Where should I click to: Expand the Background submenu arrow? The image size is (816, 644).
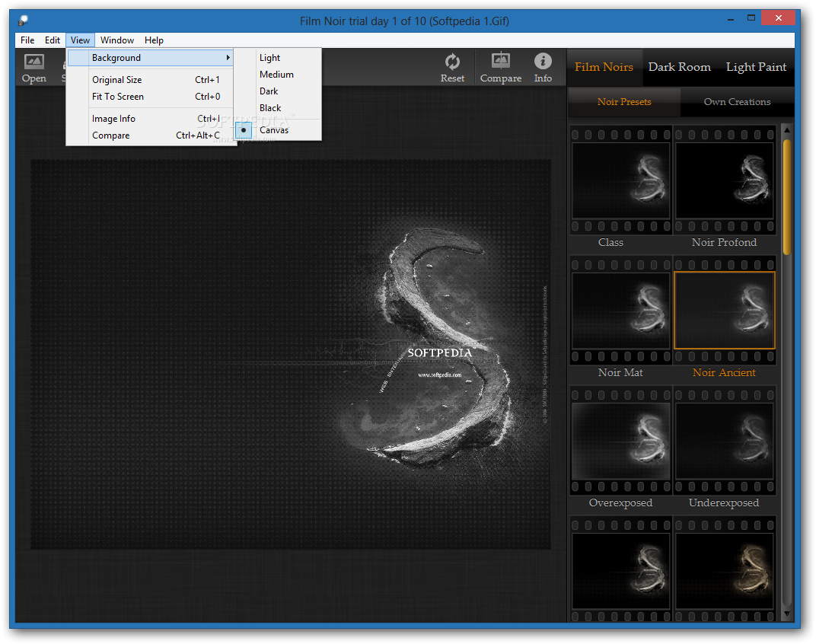228,58
